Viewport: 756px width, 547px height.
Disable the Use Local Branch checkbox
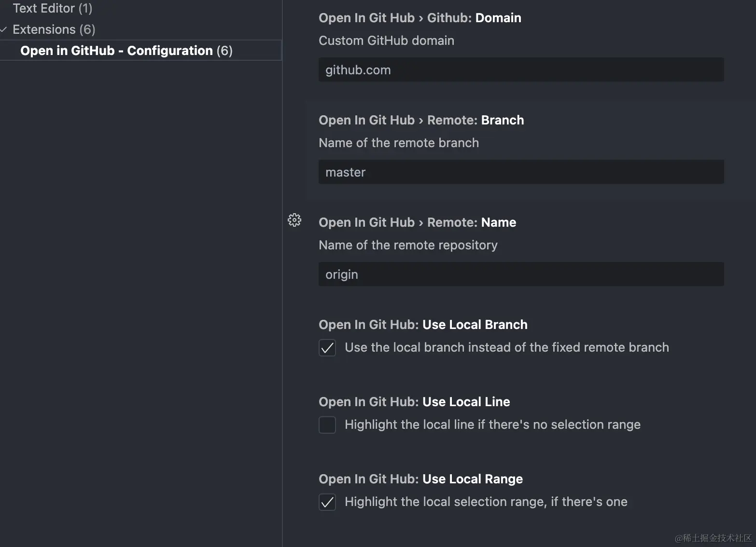(327, 348)
